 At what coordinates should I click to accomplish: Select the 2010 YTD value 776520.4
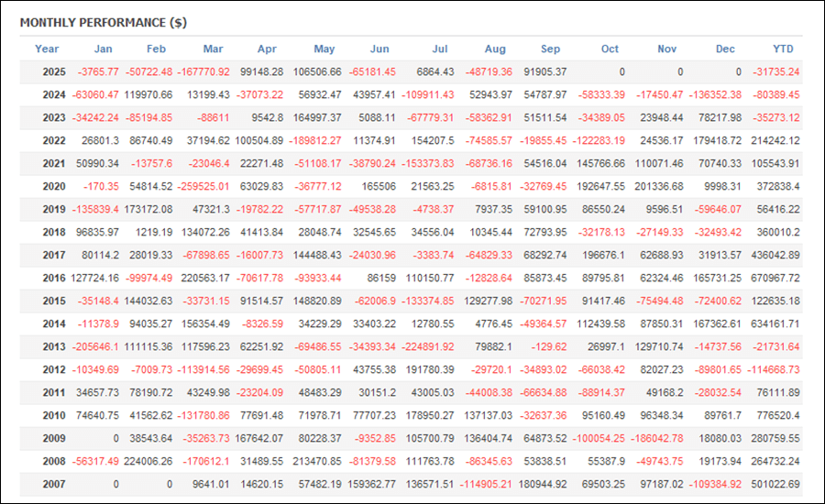tap(775, 415)
